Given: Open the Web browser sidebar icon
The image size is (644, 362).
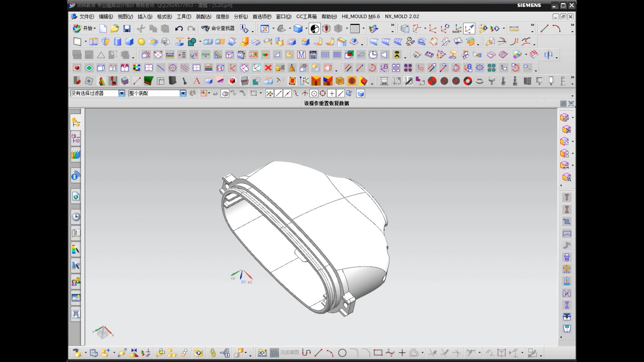Looking at the screenshot, I should (x=76, y=196).
